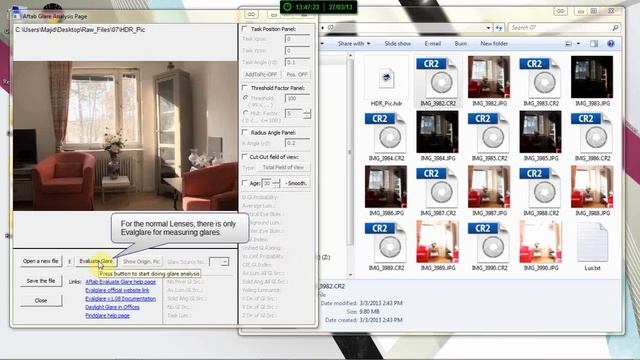This screenshot has width=640, height=360.
Task: Enable Threshold Factor Panel checkbox
Action: [x=245, y=88]
